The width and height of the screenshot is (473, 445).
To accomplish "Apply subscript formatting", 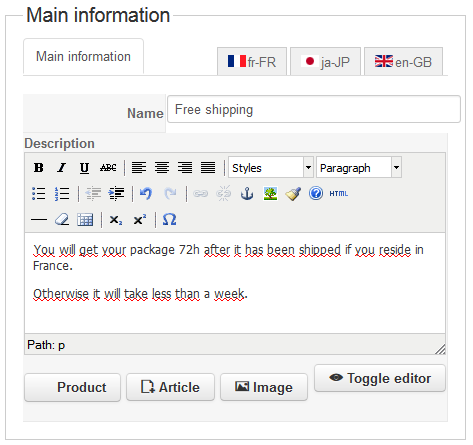I will coord(116,220).
